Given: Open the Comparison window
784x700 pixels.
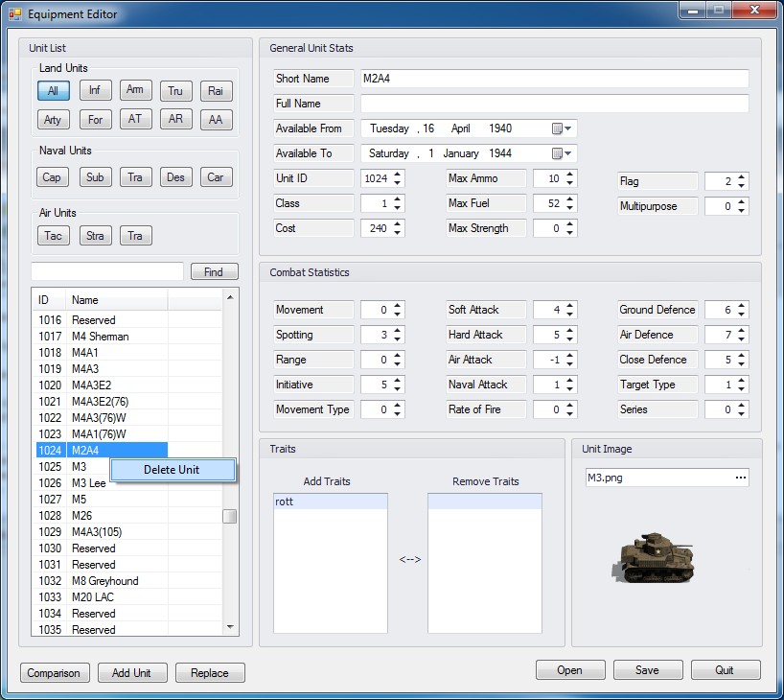Looking at the screenshot, I should 55,673.
